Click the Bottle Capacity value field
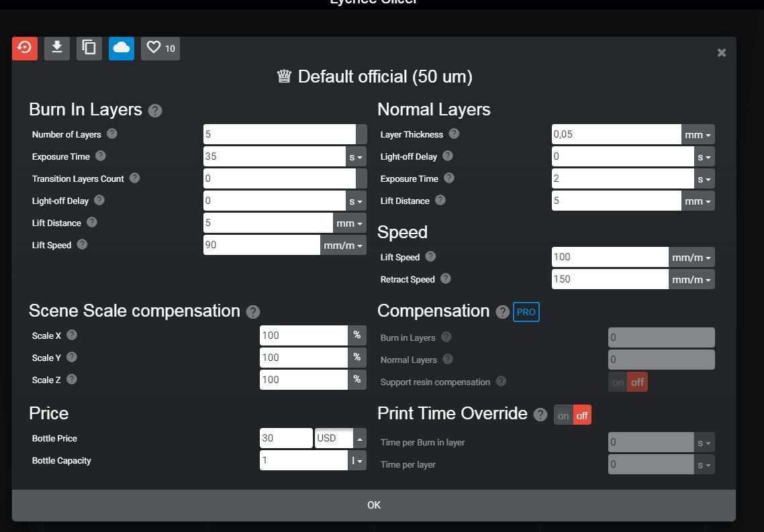The width and height of the screenshot is (764, 532). [x=303, y=460]
